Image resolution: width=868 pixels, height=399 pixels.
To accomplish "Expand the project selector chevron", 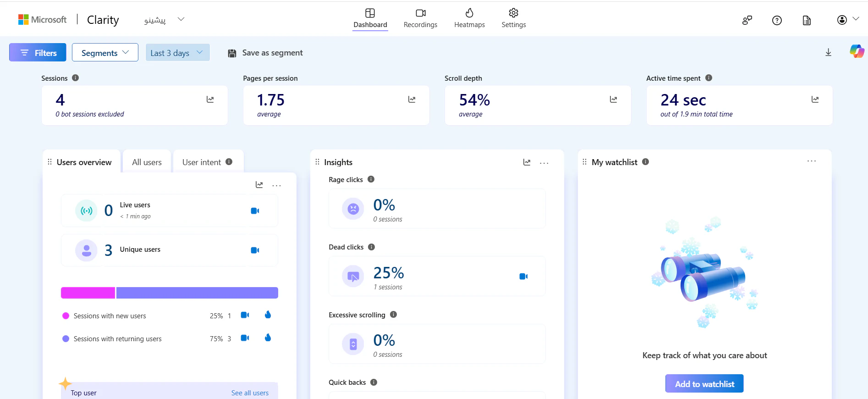I will 181,19.
